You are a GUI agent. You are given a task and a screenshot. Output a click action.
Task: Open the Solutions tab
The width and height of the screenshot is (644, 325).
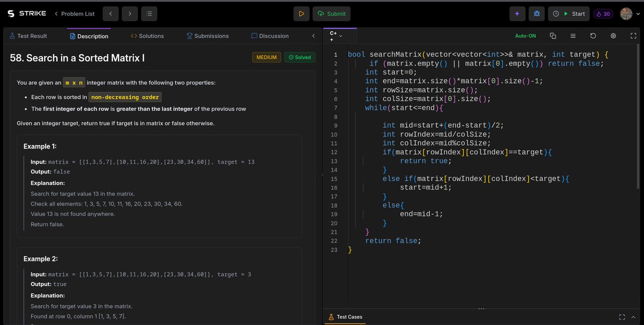[148, 36]
